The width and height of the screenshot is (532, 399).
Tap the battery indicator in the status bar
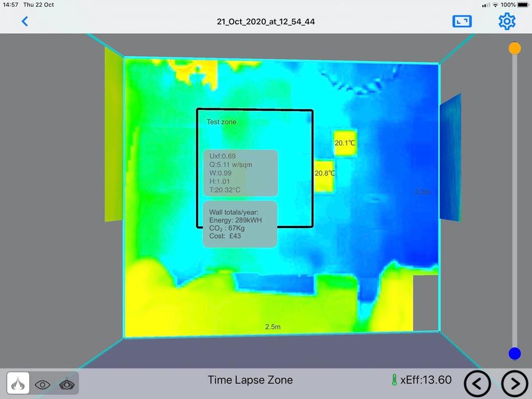tap(523, 5)
